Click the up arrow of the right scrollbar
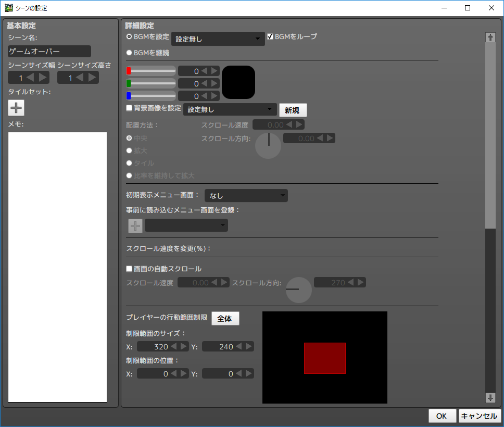504x427 pixels. (x=490, y=37)
